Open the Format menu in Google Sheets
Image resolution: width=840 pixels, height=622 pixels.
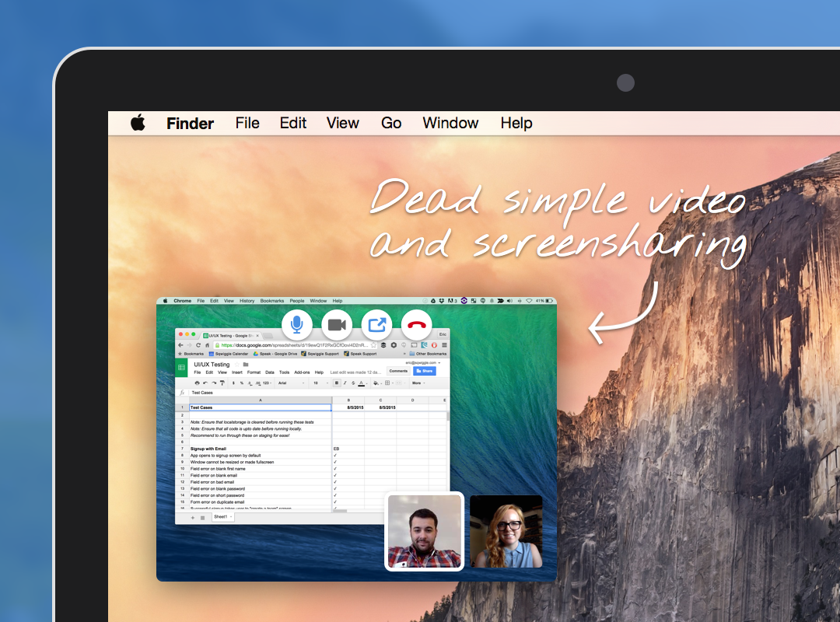(254, 372)
